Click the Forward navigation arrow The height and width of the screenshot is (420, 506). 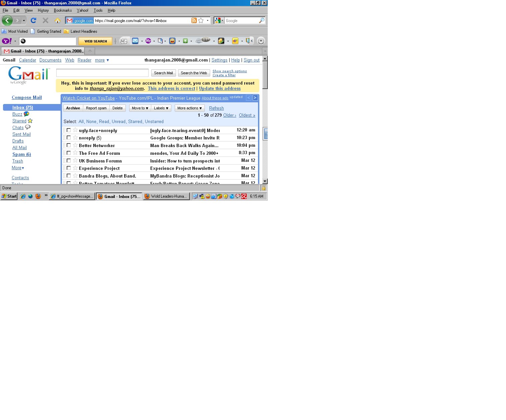(x=17, y=20)
